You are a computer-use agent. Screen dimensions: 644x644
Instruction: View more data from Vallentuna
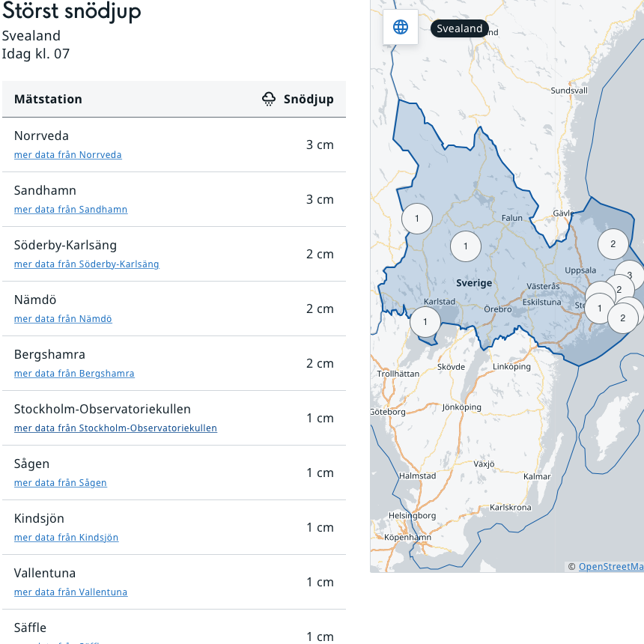pyautogui.click(x=70, y=592)
